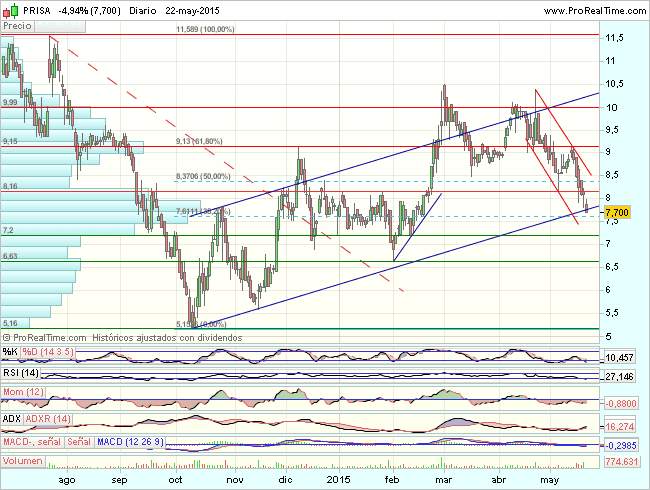Click the MACD (12 26 9) label

click(130, 441)
